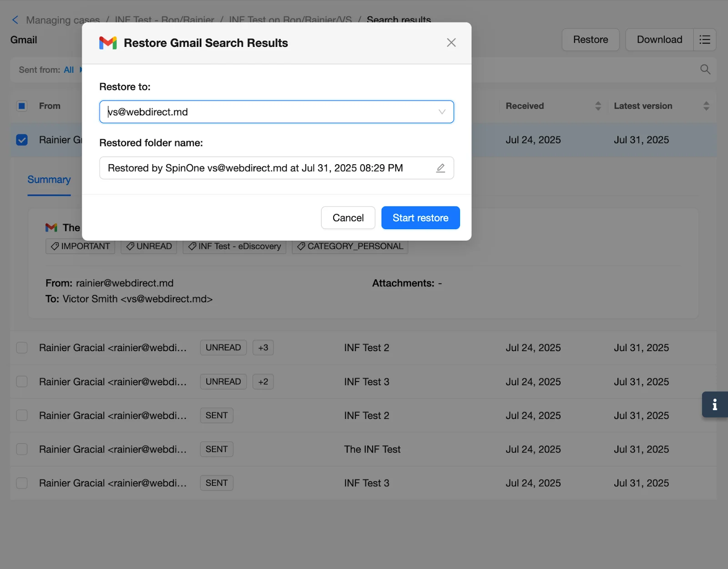The image size is (728, 569).
Task: Click the Gmail icon in the dialog header
Action: click(x=108, y=43)
